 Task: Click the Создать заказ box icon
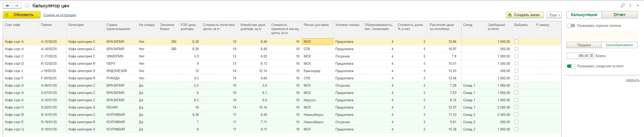coord(510,15)
